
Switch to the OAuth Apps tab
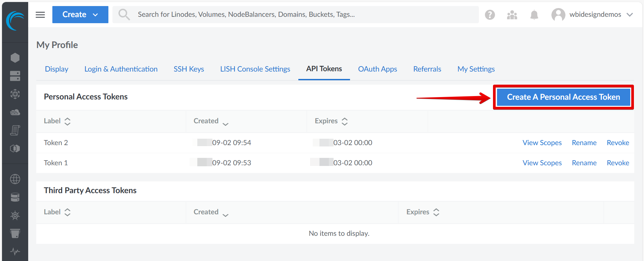pyautogui.click(x=378, y=69)
